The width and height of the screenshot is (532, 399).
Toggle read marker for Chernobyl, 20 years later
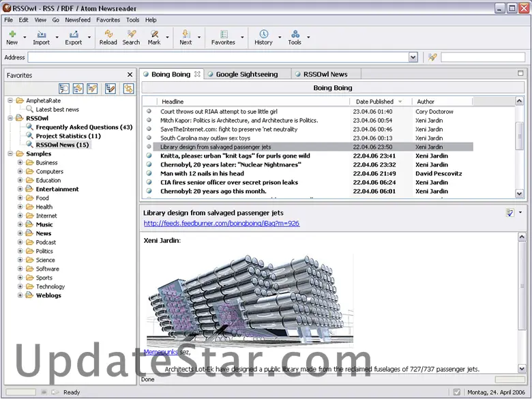149,164
